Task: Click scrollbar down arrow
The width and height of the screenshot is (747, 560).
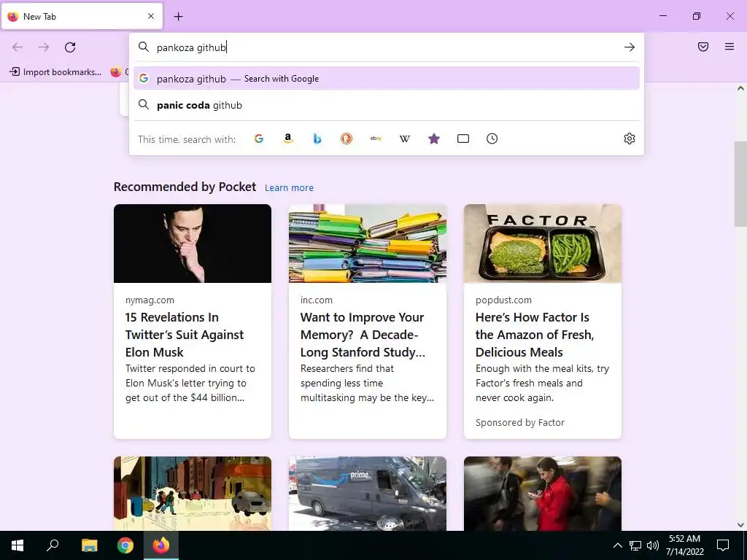Action: [x=740, y=525]
